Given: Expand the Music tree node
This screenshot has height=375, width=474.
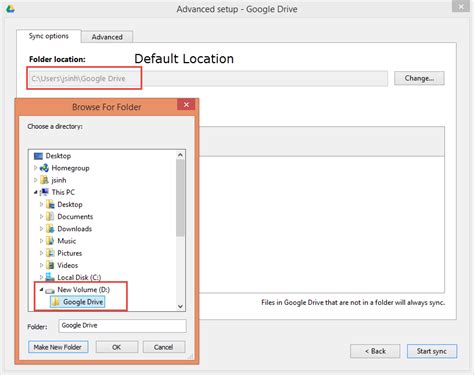Looking at the screenshot, I should pos(41,241).
